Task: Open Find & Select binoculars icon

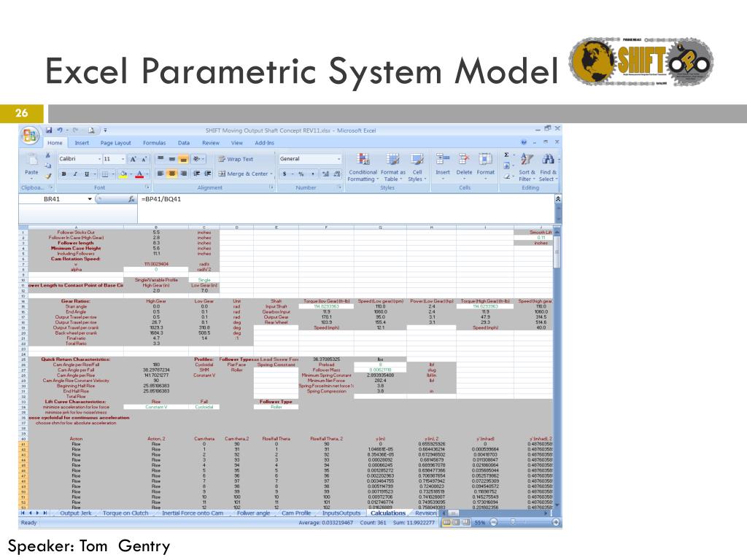Action: [549, 160]
